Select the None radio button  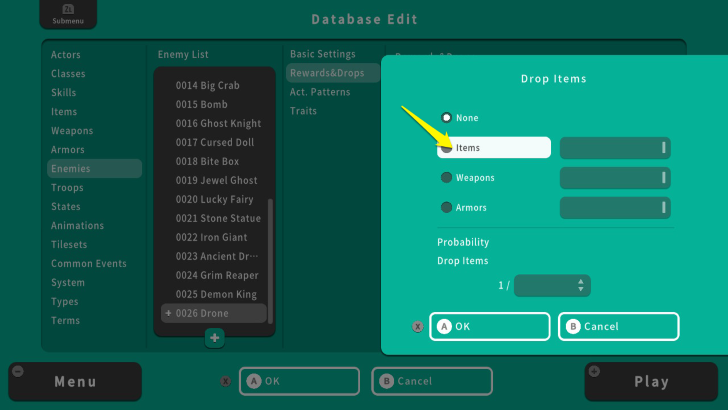(446, 117)
